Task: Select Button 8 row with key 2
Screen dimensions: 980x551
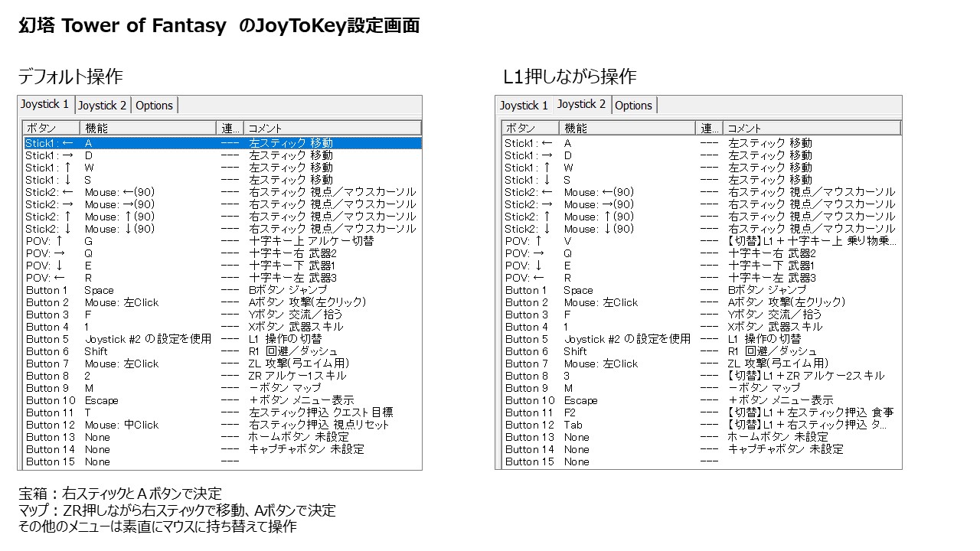Action: pyautogui.click(x=222, y=376)
